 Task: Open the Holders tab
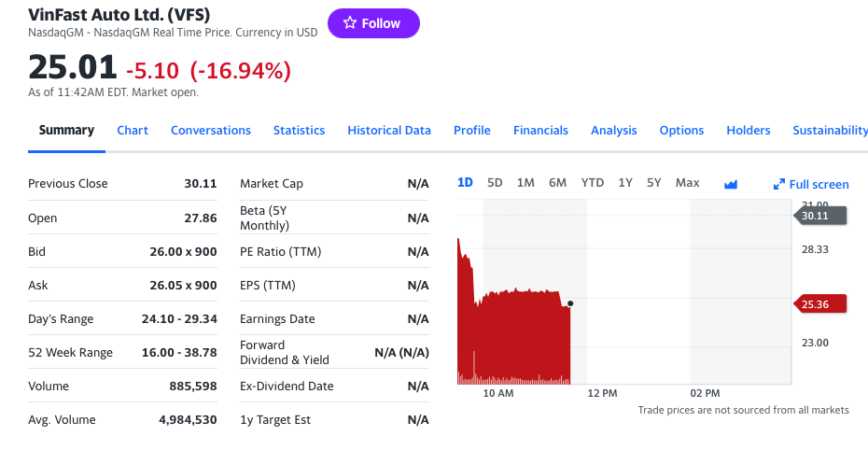coord(748,130)
